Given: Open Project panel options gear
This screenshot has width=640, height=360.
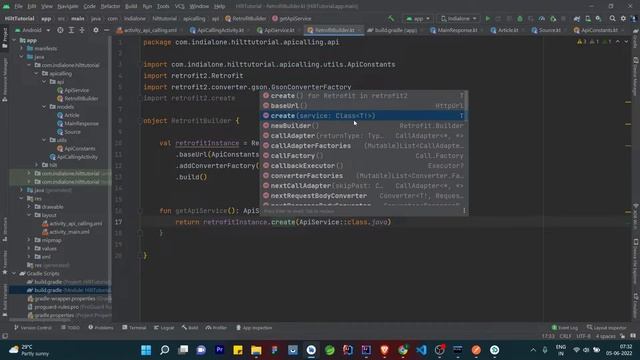Looking at the screenshot, I should [96, 30].
